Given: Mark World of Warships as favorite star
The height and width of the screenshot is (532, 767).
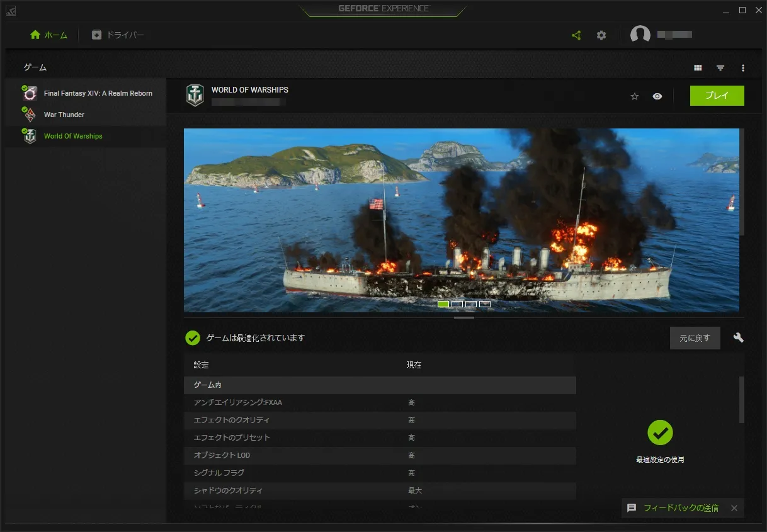Looking at the screenshot, I should click(635, 96).
